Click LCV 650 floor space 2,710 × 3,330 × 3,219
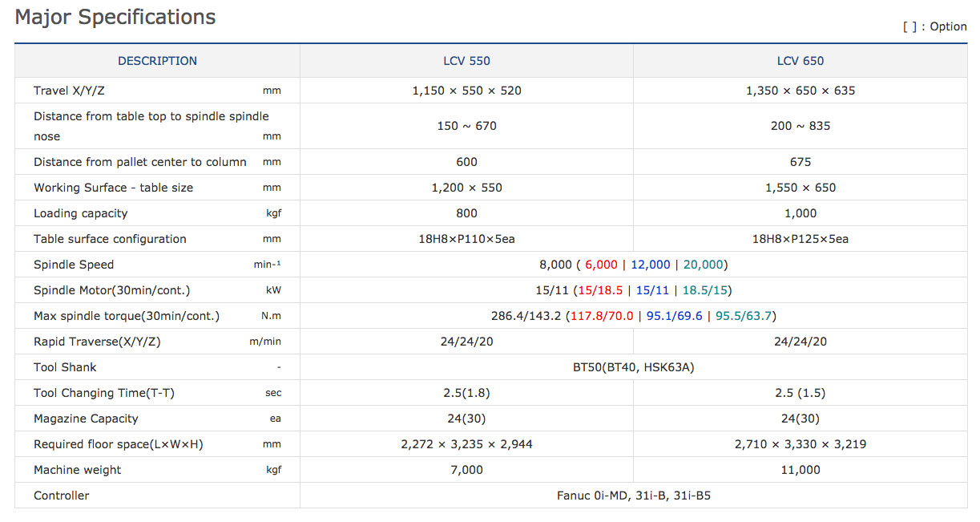The width and height of the screenshot is (980, 522). click(x=800, y=444)
